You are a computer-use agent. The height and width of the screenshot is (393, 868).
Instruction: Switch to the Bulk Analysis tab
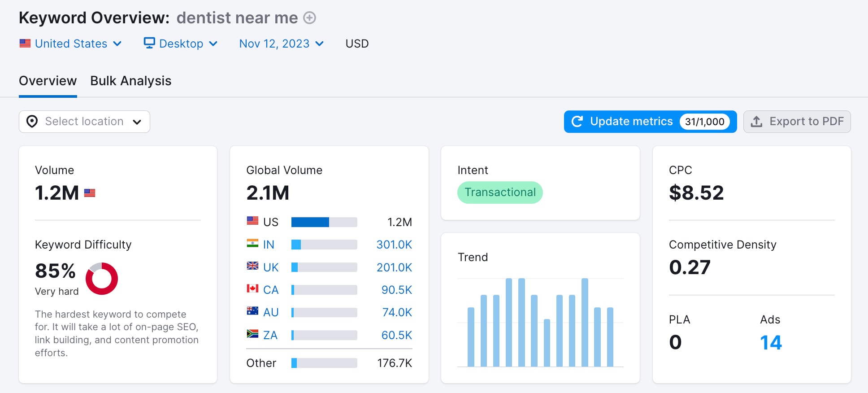(131, 81)
